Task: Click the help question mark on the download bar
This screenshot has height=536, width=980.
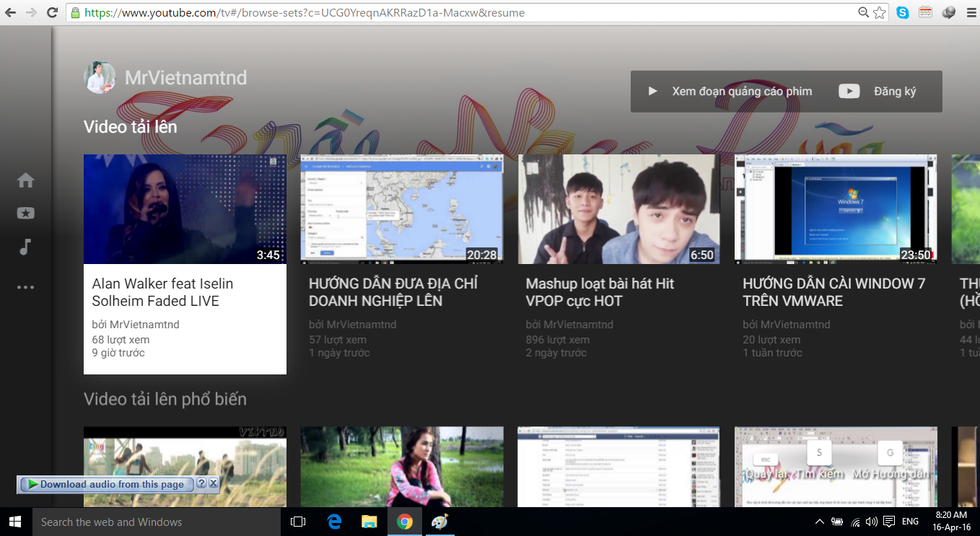Action: (x=201, y=484)
